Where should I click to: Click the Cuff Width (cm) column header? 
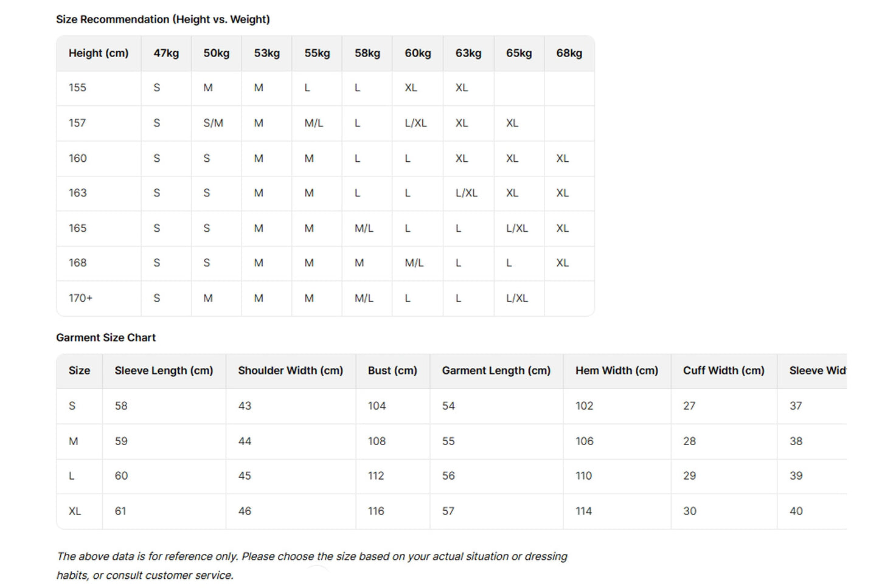pyautogui.click(x=723, y=371)
